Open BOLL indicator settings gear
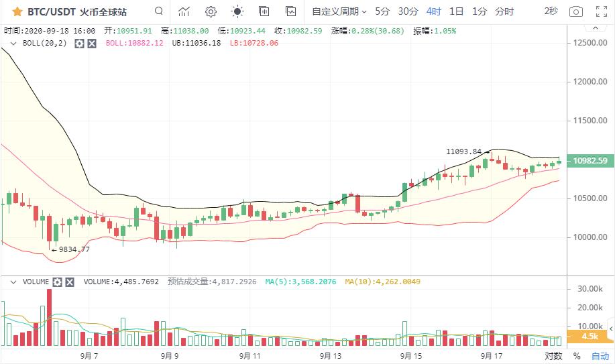 pyautogui.click(x=79, y=43)
